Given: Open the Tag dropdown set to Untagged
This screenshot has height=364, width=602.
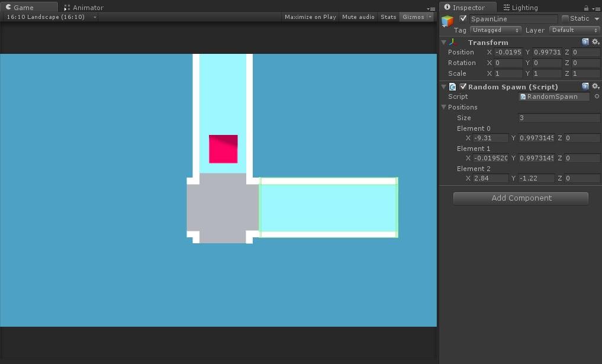Looking at the screenshot, I should coord(495,30).
